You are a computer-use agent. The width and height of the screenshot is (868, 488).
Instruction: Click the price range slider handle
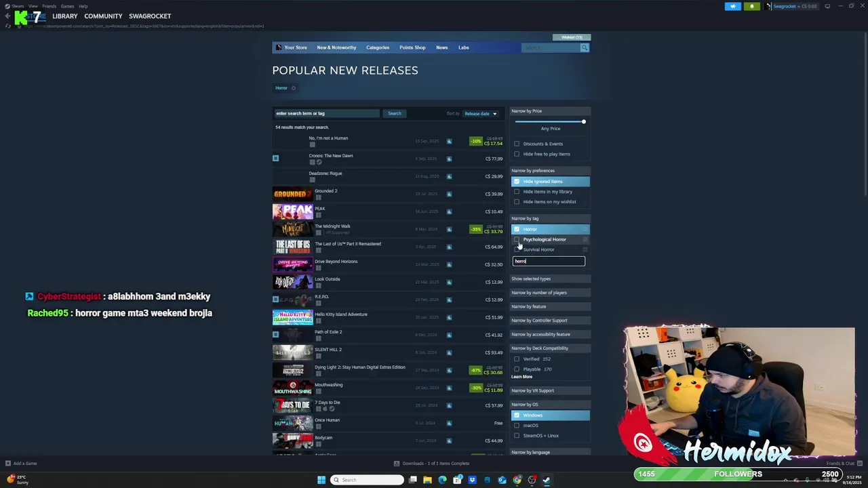click(x=583, y=122)
